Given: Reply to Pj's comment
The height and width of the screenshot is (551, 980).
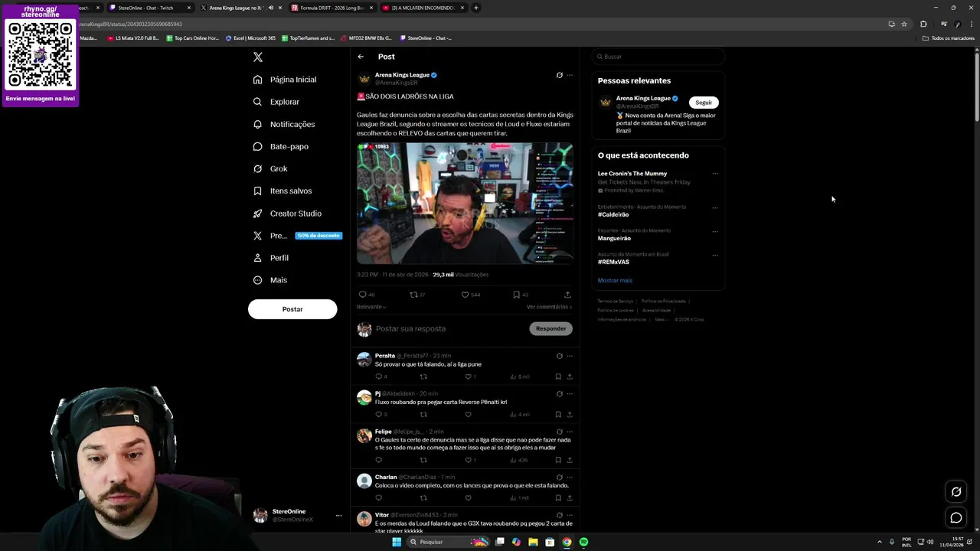Looking at the screenshot, I should [x=381, y=415].
